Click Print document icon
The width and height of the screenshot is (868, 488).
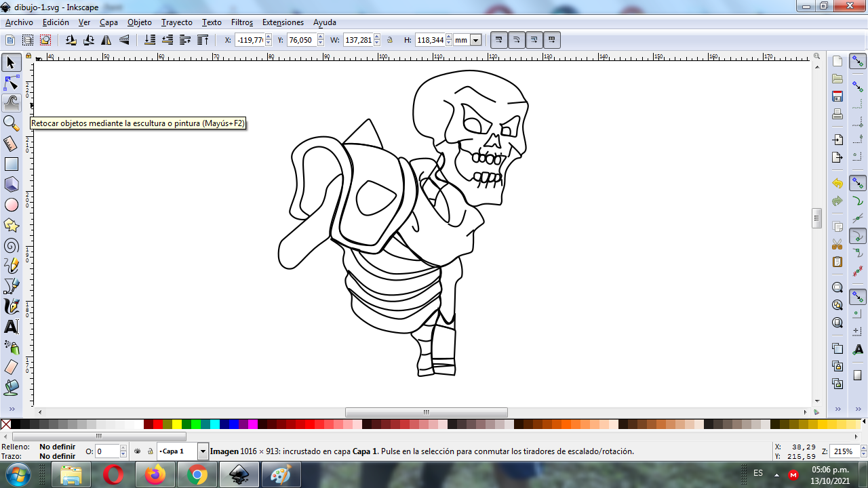pyautogui.click(x=837, y=114)
